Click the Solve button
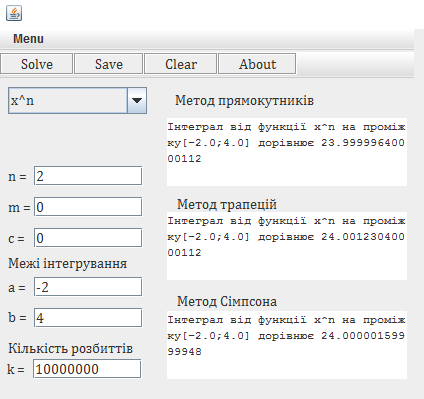Viewport: 424px width, 399px height. coord(37,64)
